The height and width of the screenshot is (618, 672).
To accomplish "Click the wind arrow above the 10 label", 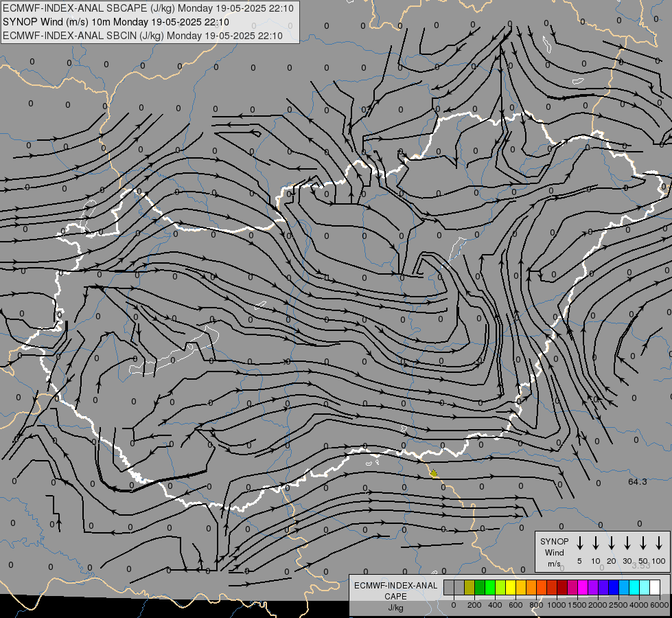I will (596, 542).
